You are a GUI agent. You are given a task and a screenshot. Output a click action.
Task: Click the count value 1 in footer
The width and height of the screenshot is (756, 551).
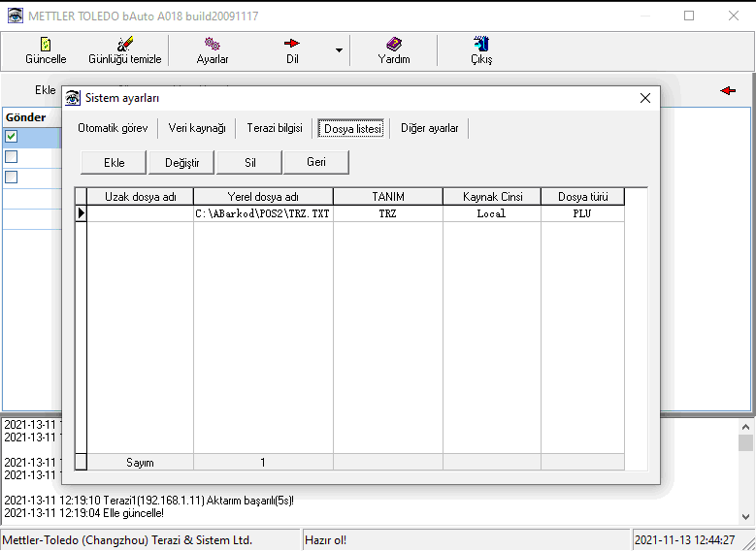coord(263,463)
